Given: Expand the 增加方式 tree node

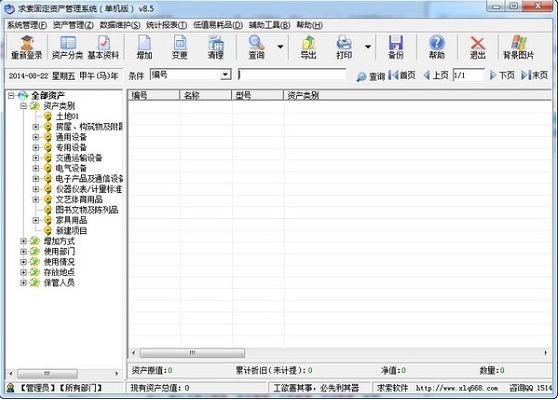Looking at the screenshot, I should pos(23,241).
